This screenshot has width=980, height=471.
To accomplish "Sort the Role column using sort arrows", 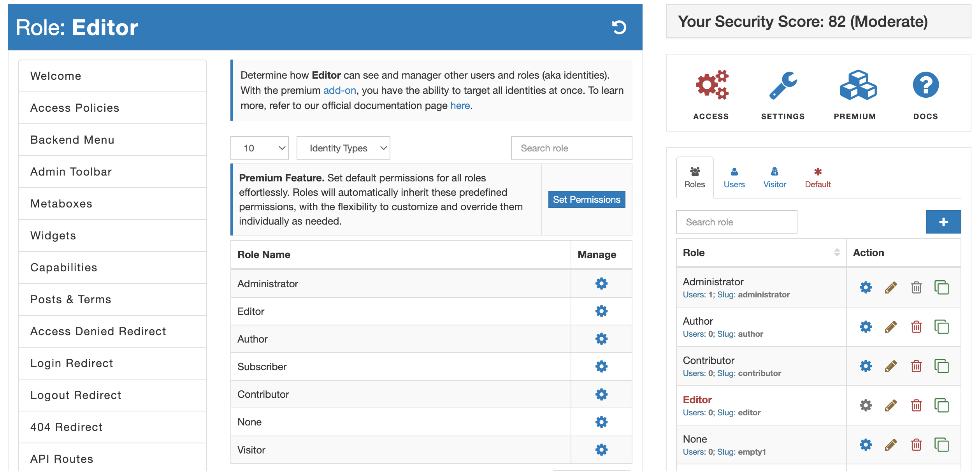I will point(836,252).
